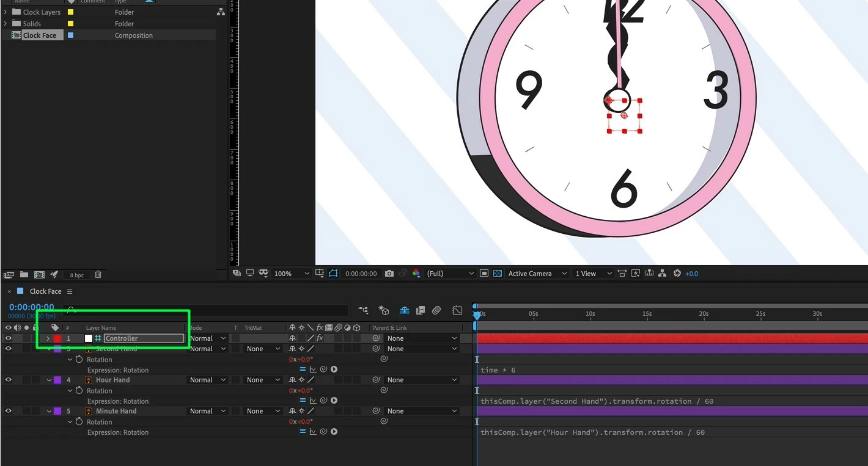Expand the Clock Layers folder
The height and width of the screenshot is (466, 868).
click(x=6, y=12)
